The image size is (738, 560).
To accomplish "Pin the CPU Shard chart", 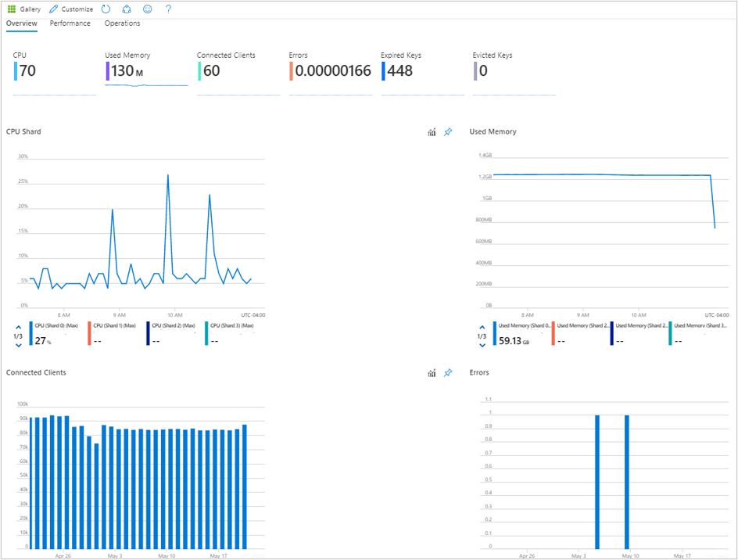I will (x=447, y=132).
